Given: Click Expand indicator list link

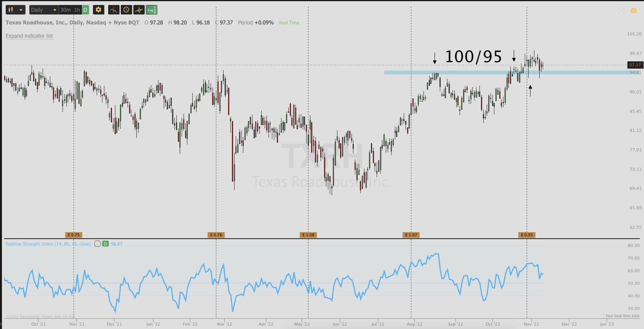Looking at the screenshot, I should (29, 36).
